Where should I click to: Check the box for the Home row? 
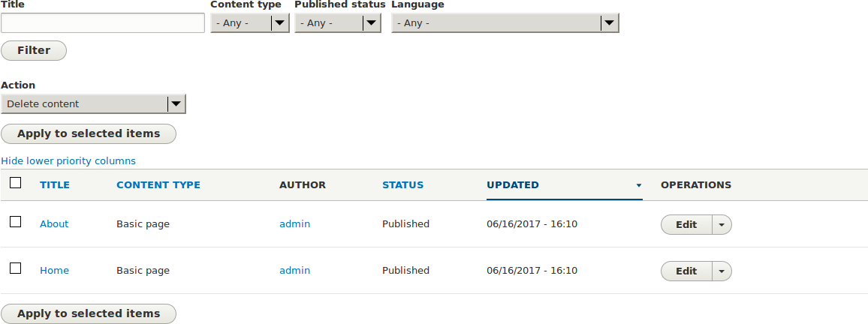coord(16,268)
